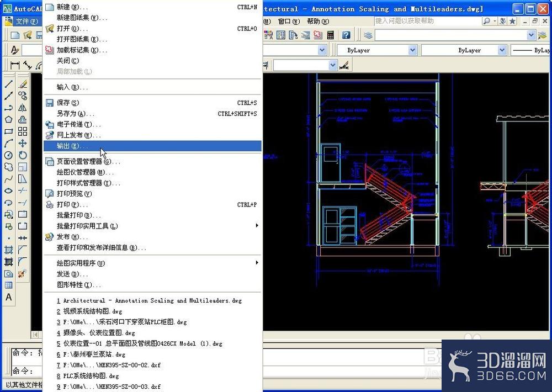Image resolution: width=552 pixels, height=392 pixels.
Task: Choose 网上发布(W)... entry
Action: pyautogui.click(x=152, y=135)
